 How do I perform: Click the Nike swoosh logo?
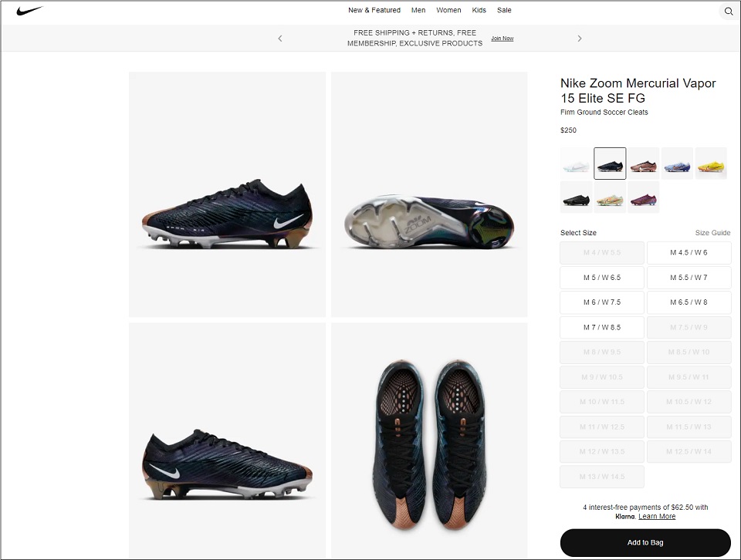tap(29, 10)
